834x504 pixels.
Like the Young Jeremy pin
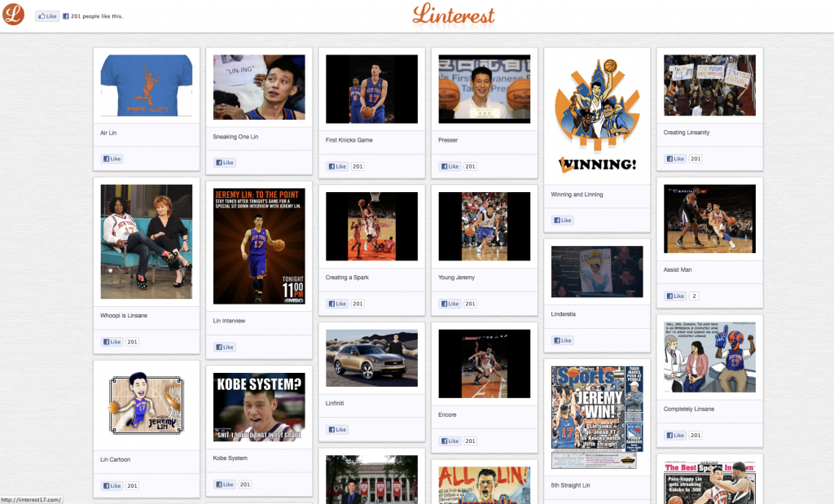pos(450,304)
